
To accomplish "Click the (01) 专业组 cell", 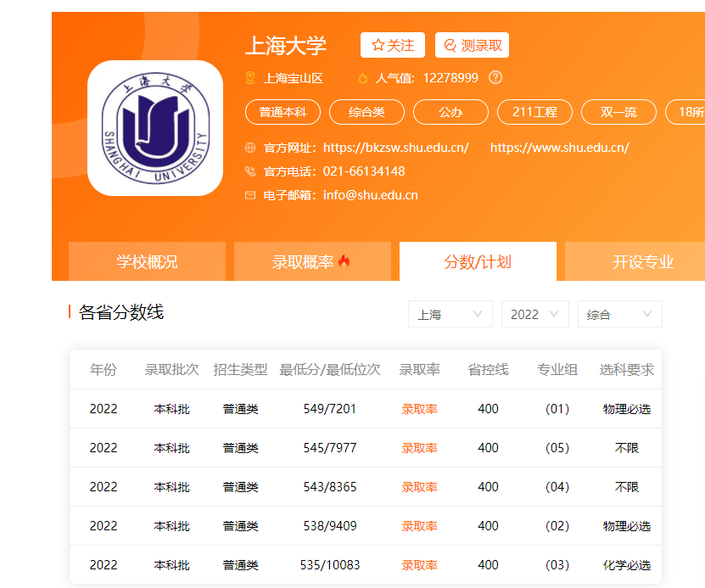I will coord(557,409).
